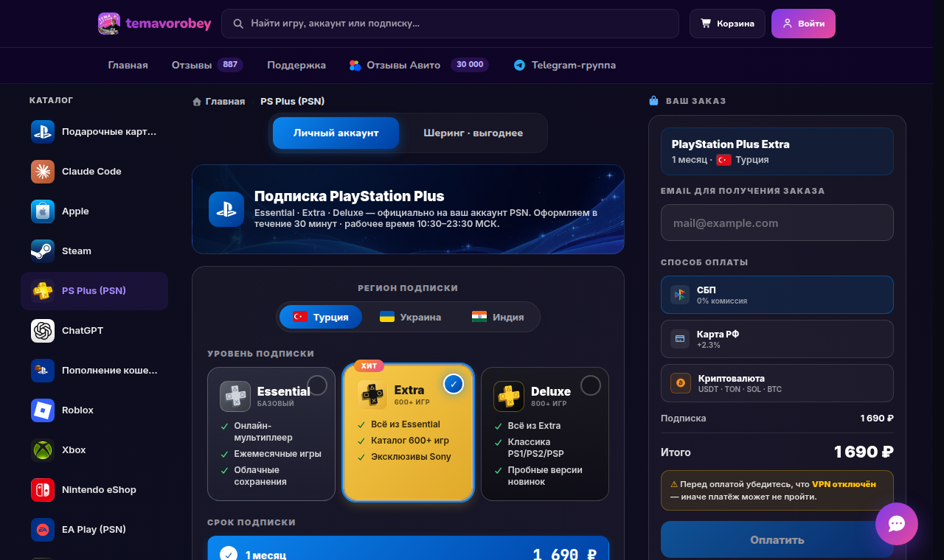Click the PS Plus (PSN) breadcrumb

[293, 102]
